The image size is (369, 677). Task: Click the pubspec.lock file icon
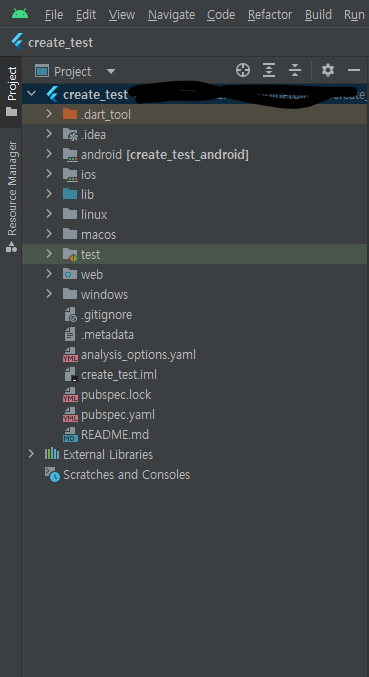tap(70, 394)
